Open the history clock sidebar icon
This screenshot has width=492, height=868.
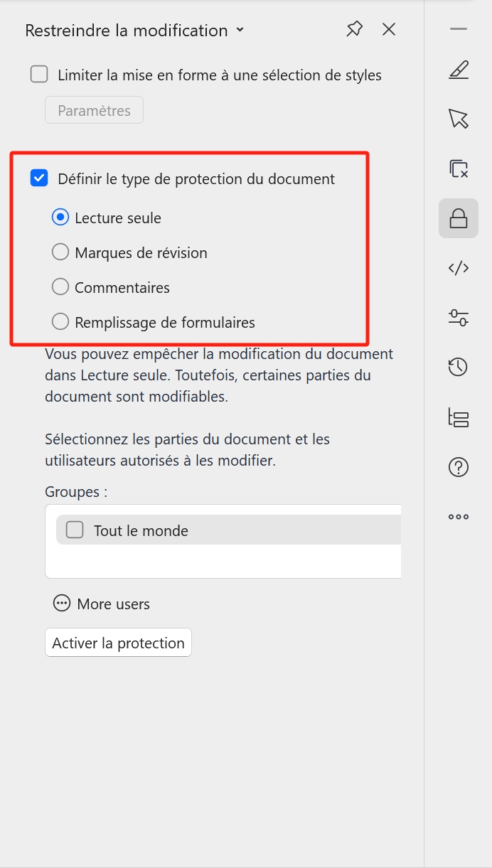(x=459, y=367)
